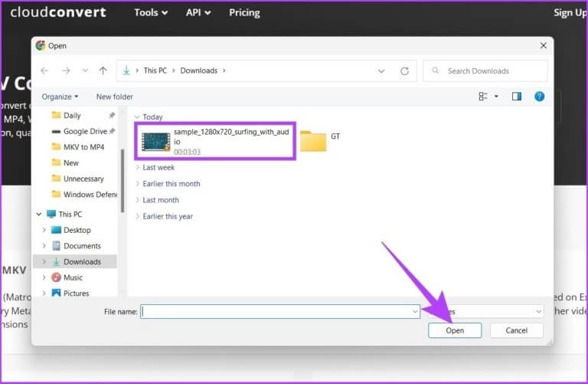Open cloudconvert Tools menu
The width and height of the screenshot is (588, 384).
tap(151, 13)
